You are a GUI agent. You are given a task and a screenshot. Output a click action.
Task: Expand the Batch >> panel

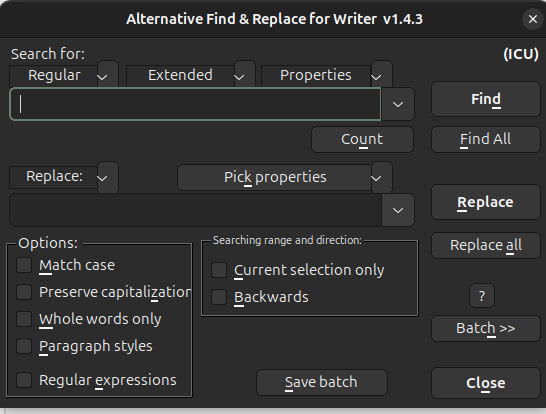pyautogui.click(x=485, y=328)
